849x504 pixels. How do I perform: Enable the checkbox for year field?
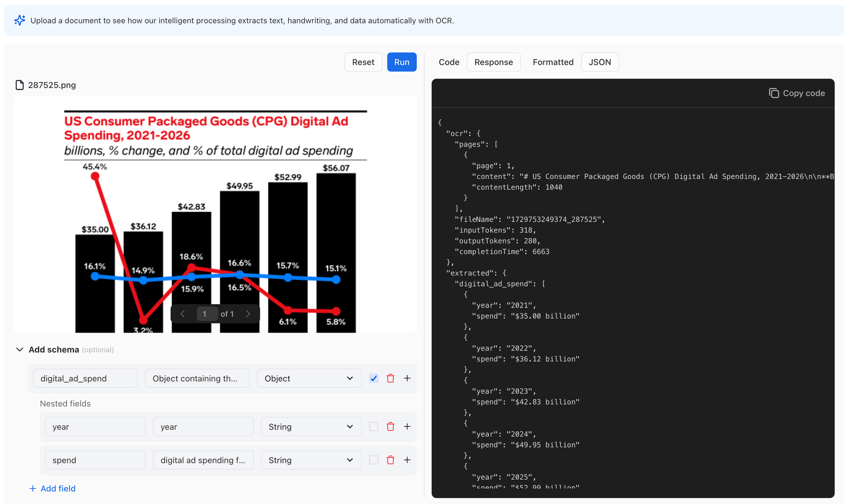(x=374, y=426)
